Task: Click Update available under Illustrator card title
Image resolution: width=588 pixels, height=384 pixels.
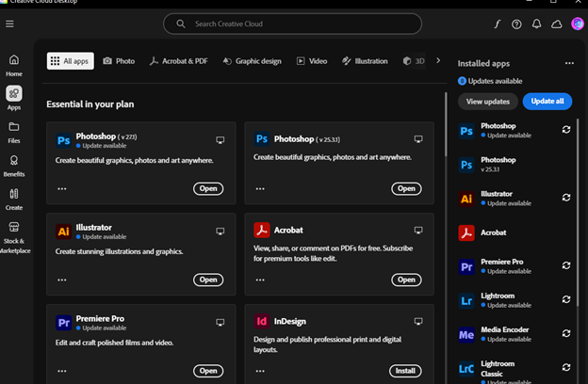Action: pyautogui.click(x=105, y=237)
